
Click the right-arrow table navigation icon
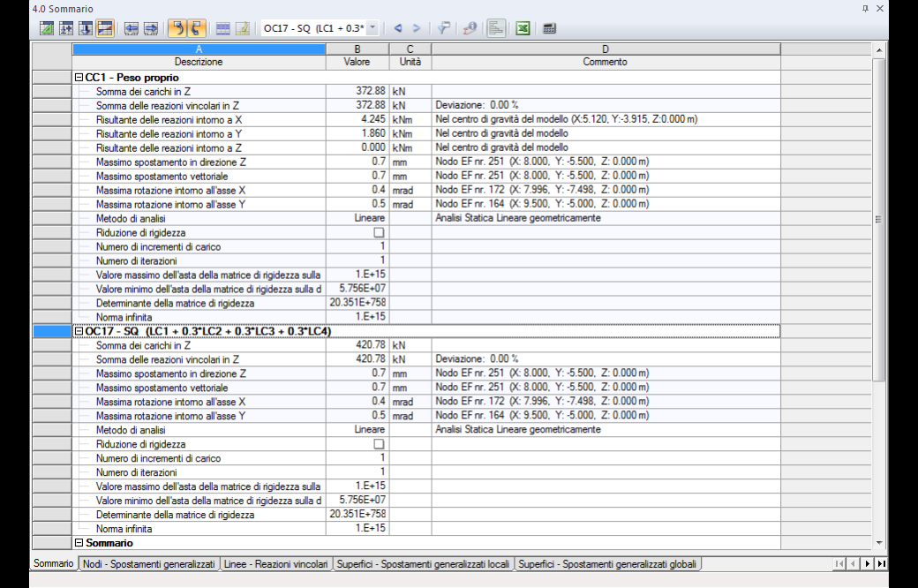pyautogui.click(x=150, y=28)
